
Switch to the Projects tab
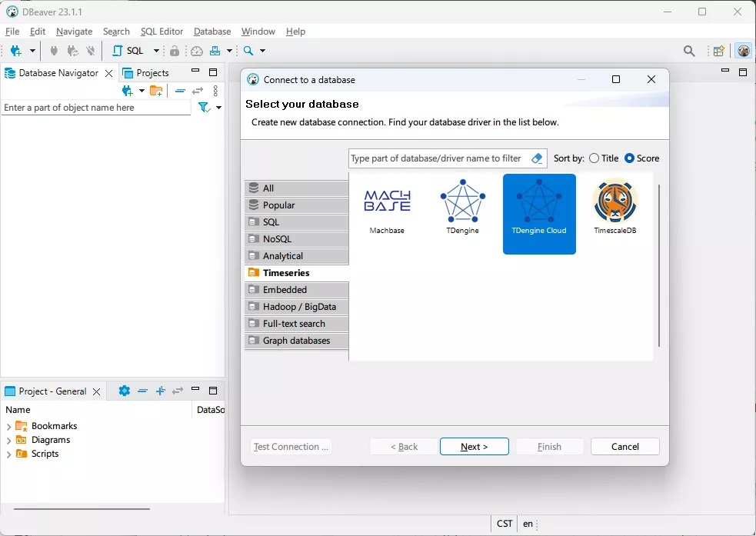(x=152, y=73)
